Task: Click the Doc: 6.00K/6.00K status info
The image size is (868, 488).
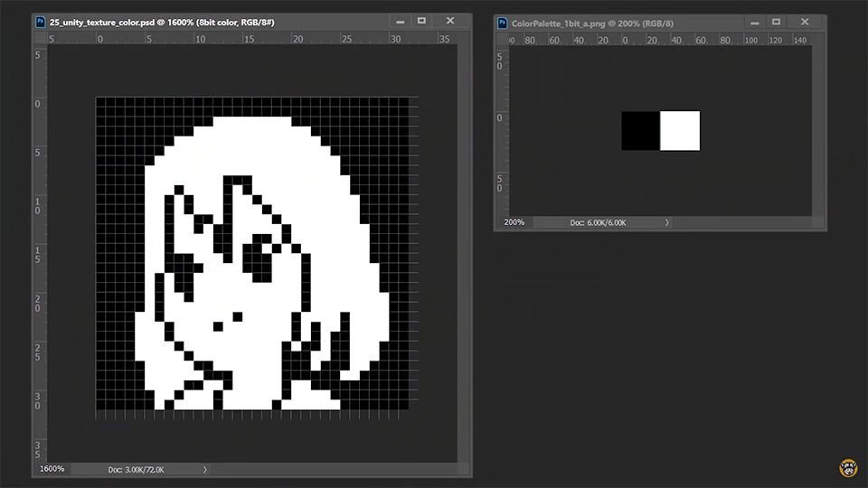Action: pos(598,222)
